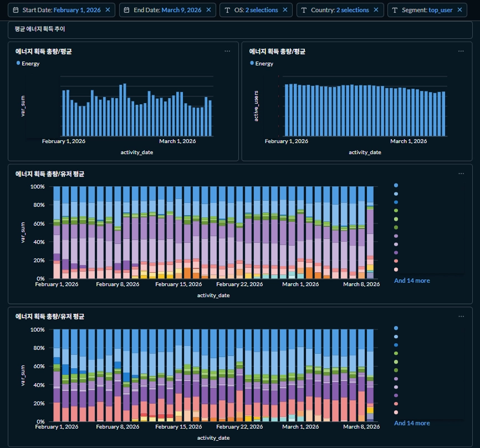Click the text-type icon on the Segment filter

pyautogui.click(x=395, y=10)
